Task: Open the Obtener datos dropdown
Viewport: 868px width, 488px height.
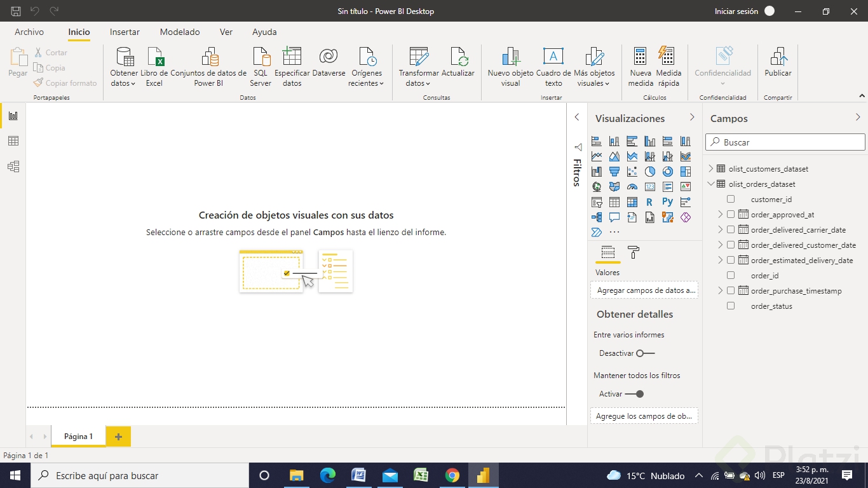Action: (124, 67)
